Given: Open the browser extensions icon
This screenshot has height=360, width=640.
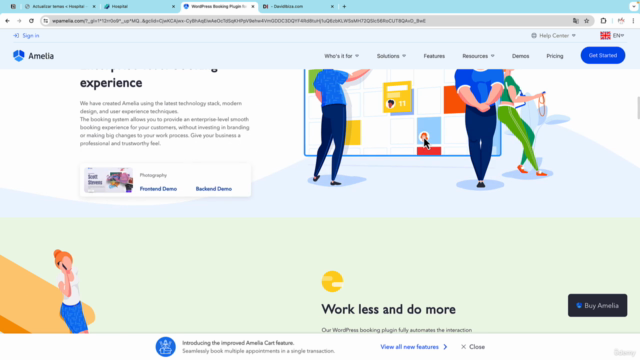Looking at the screenshot, I should [x=603, y=21].
